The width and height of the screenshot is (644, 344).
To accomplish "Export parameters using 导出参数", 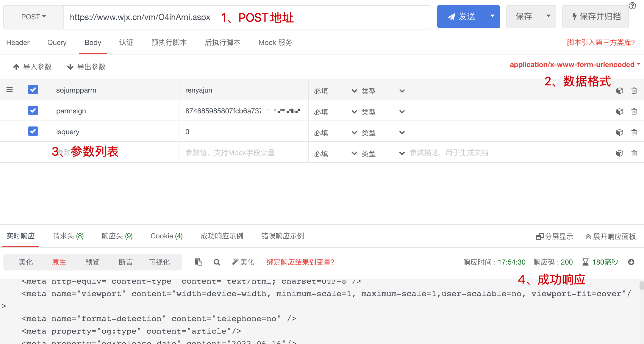I will tap(86, 67).
